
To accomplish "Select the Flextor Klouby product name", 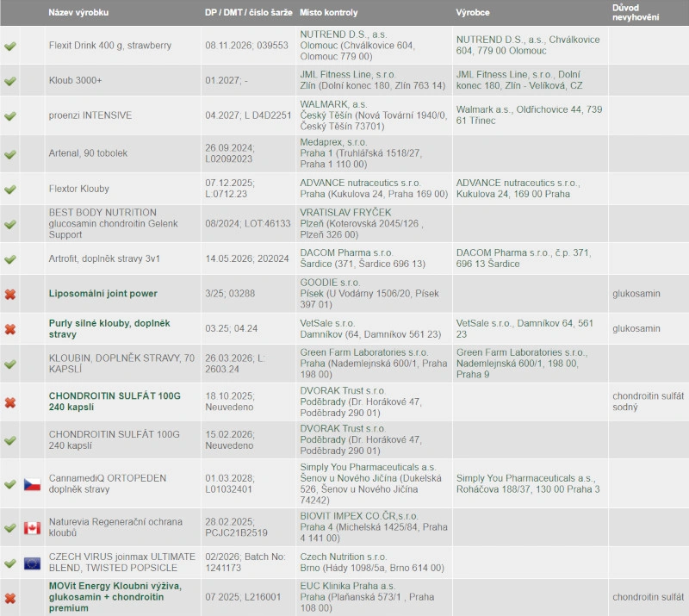I will pos(78,189).
